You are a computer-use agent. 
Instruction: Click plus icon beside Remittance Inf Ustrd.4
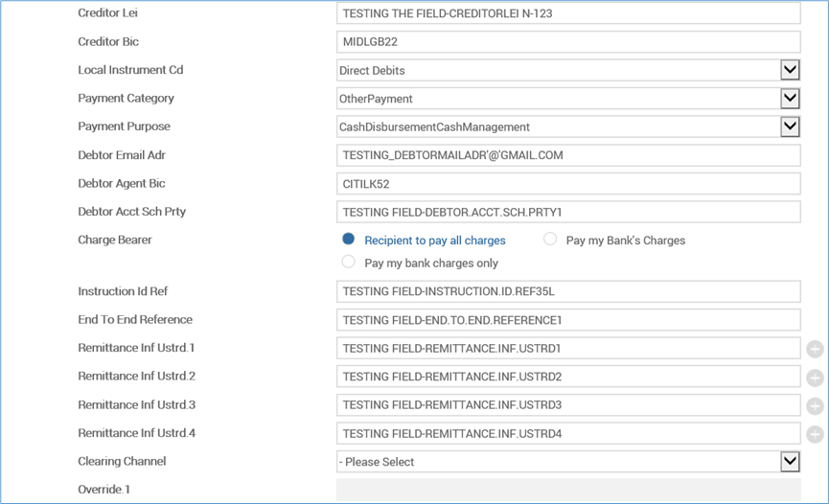coord(815,434)
